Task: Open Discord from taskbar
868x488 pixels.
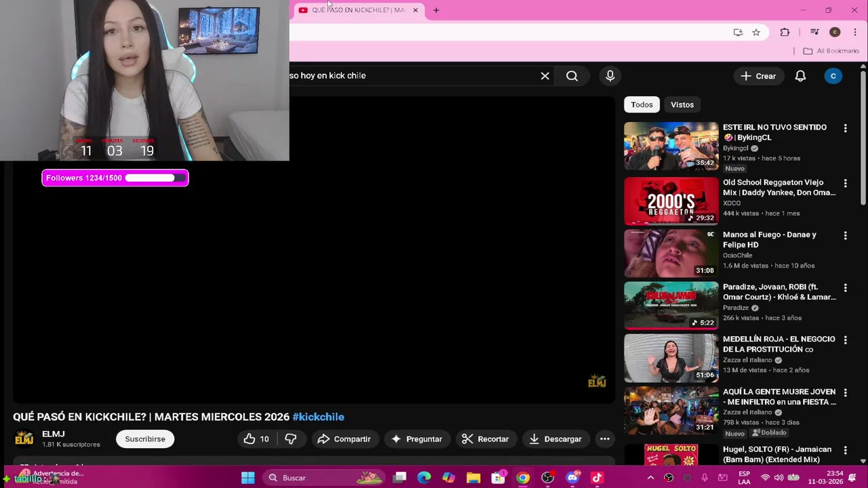Action: (x=572, y=478)
